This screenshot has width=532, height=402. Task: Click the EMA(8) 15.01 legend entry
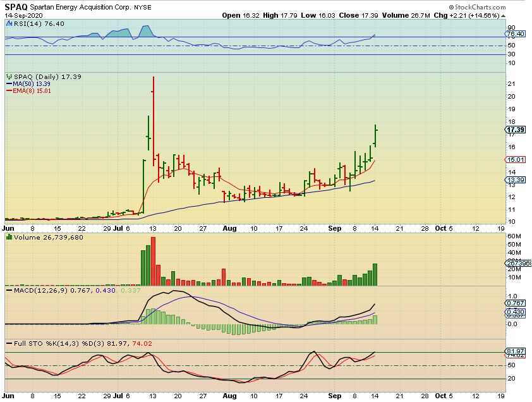click(x=29, y=90)
